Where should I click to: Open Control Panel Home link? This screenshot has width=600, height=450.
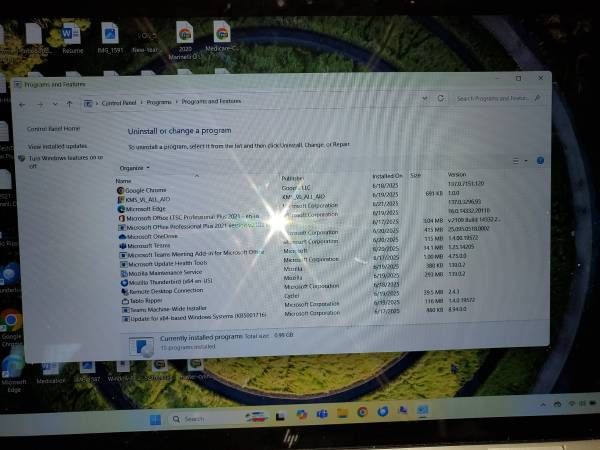point(52,129)
